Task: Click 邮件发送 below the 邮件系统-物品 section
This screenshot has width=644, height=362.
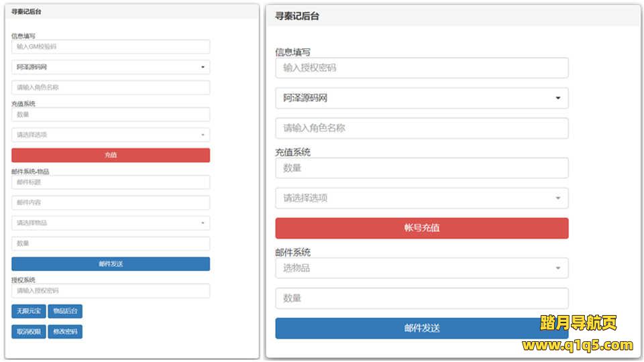Action: 111,264
